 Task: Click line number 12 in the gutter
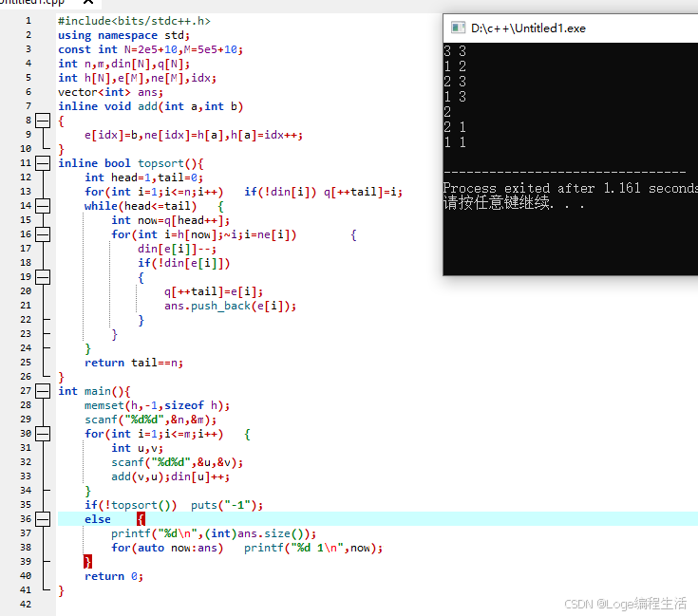26,177
